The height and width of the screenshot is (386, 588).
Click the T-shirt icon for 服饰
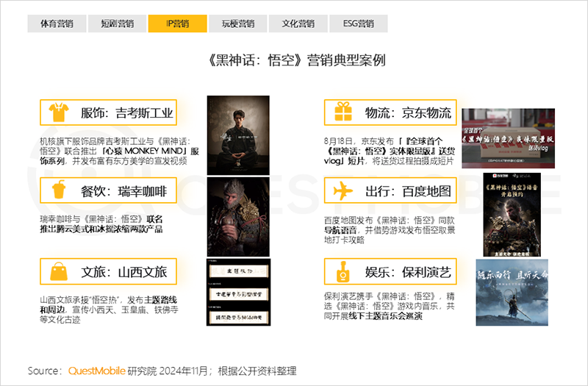(57, 112)
